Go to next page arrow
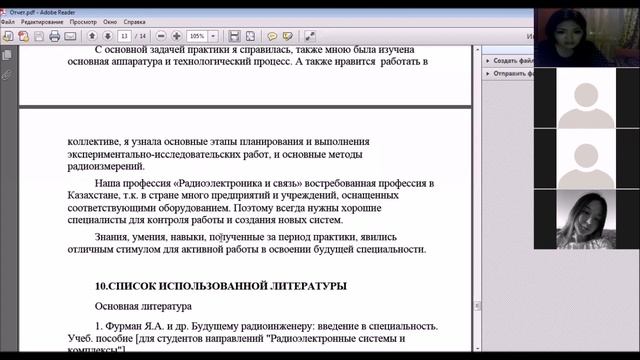The width and height of the screenshot is (640, 360). click(108, 36)
